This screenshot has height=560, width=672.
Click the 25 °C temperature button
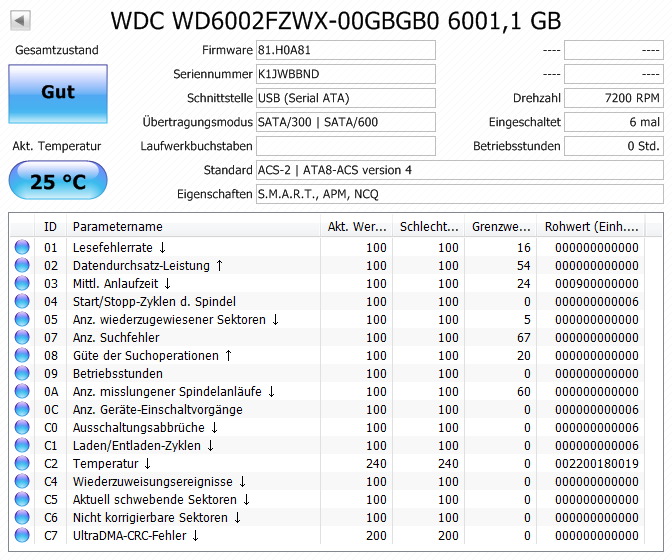(x=58, y=180)
